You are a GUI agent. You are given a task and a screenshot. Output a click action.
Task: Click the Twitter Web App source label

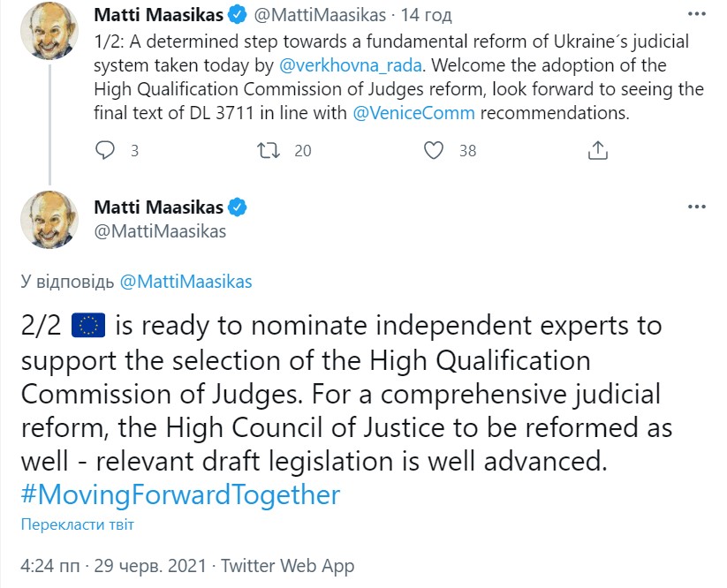click(x=287, y=566)
